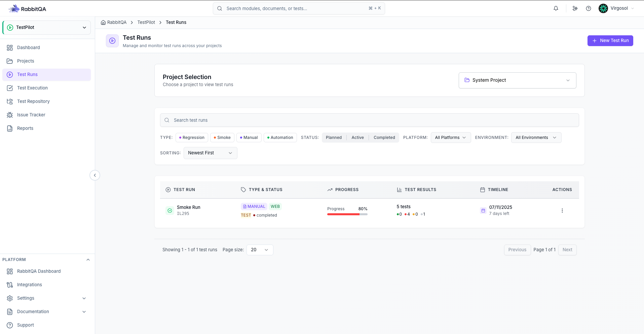Click the Next page button
The height and width of the screenshot is (334, 644).
(567, 250)
